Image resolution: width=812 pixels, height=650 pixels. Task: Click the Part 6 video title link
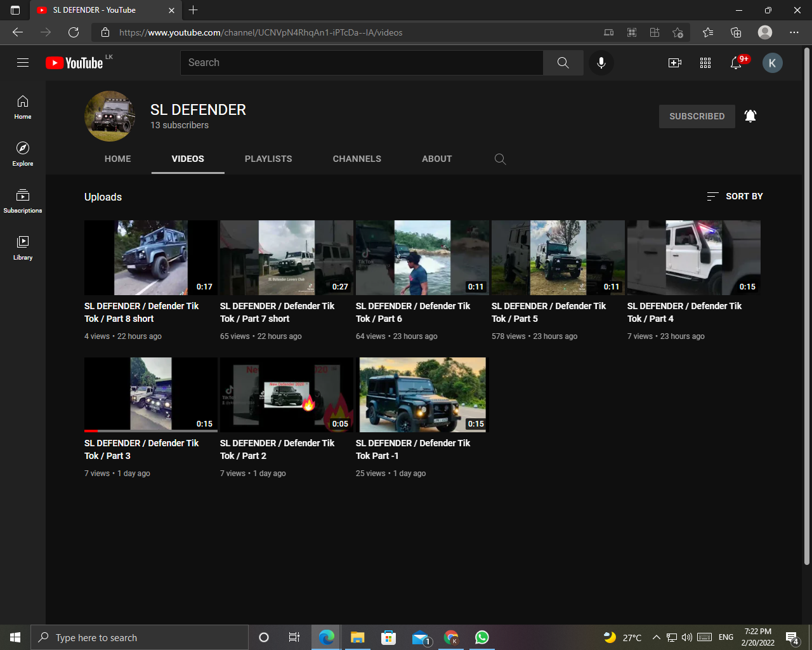coord(413,312)
